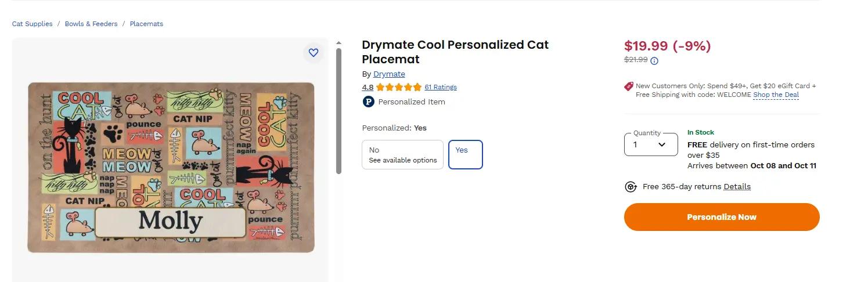Click the heart favorite icon

coord(314,53)
